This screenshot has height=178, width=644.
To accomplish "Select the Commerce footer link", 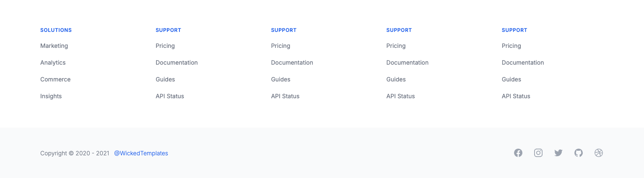I will coord(55,79).
